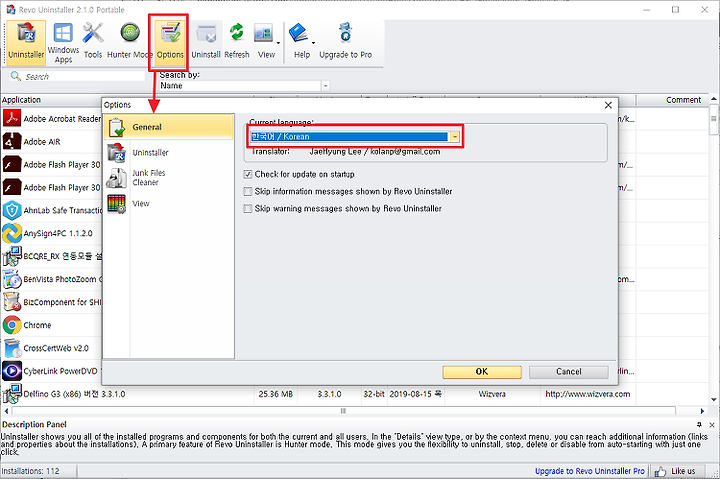This screenshot has width=720, height=479.
Task: Click the search magnifier icon
Action: coord(16,76)
